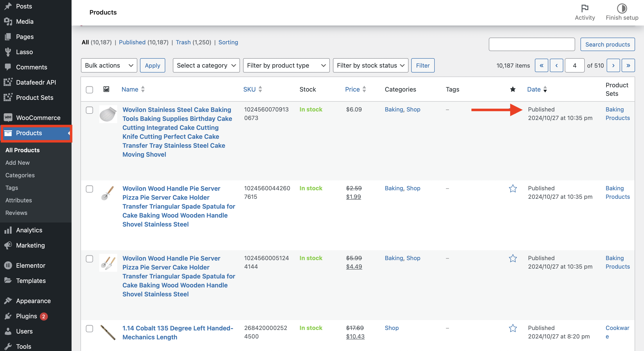The height and width of the screenshot is (351, 644).
Task: Click the Templates folder icon
Action: 8,281
